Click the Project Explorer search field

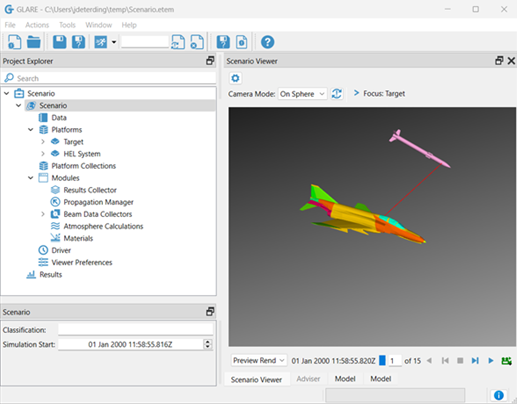tap(109, 78)
